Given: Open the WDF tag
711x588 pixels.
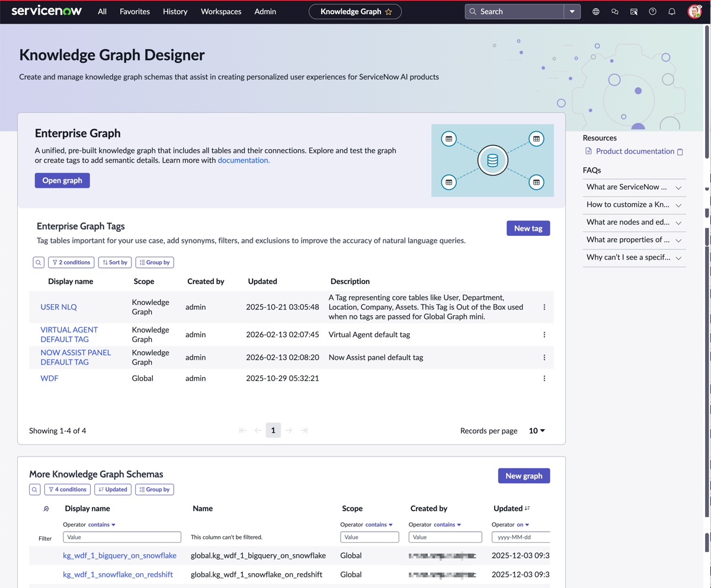Looking at the screenshot, I should [x=49, y=378].
